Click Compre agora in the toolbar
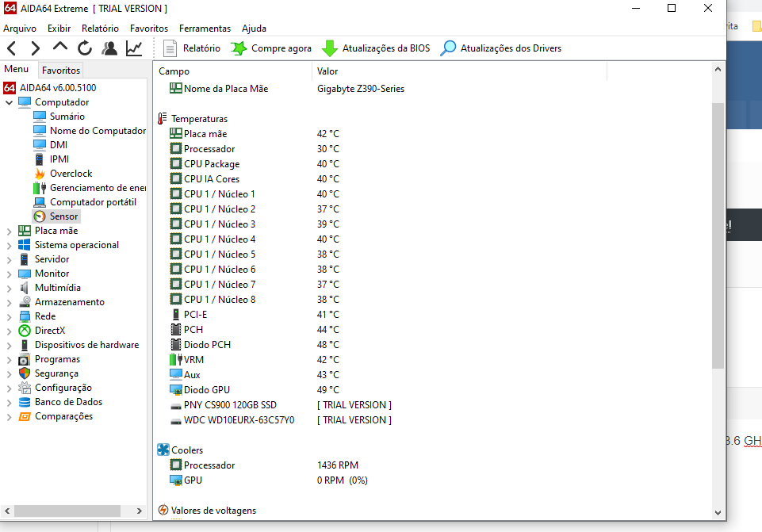 pyautogui.click(x=271, y=48)
